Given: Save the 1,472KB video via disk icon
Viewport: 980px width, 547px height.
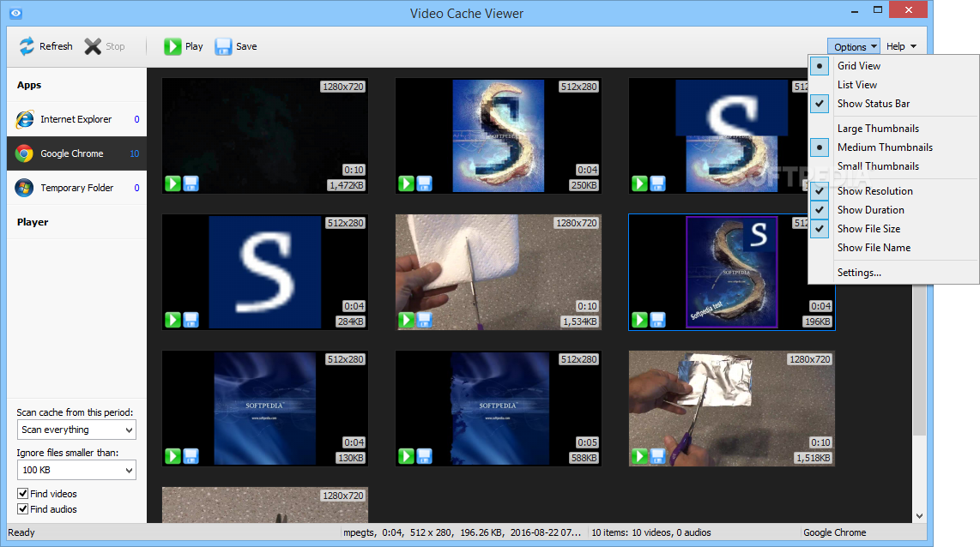Looking at the screenshot, I should point(191,183).
